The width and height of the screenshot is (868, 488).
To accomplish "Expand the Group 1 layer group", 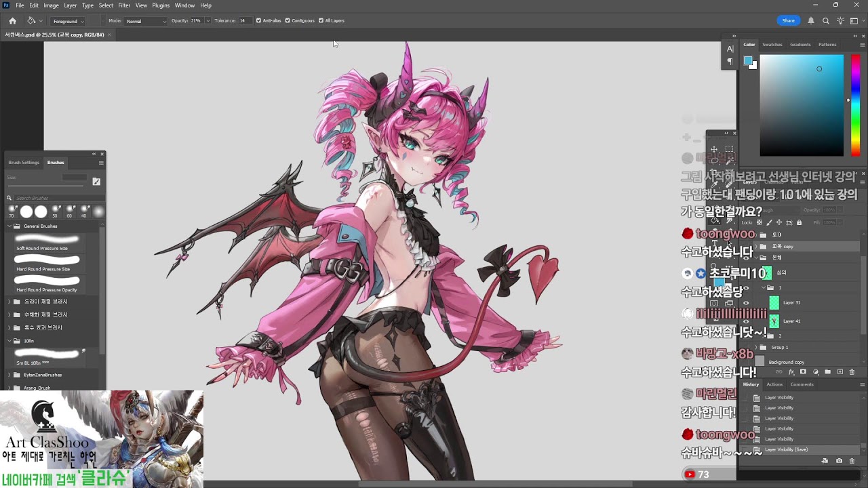I will pos(756,348).
